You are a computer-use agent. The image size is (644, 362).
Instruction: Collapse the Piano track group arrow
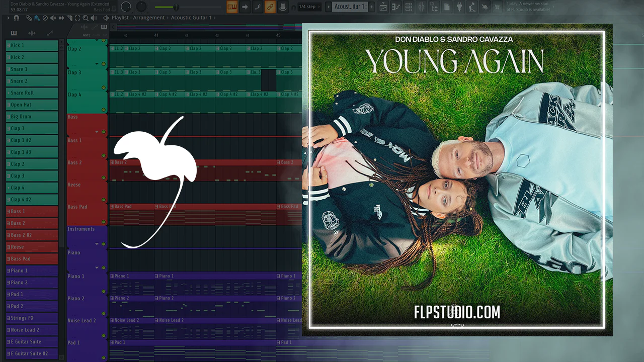[x=97, y=267]
